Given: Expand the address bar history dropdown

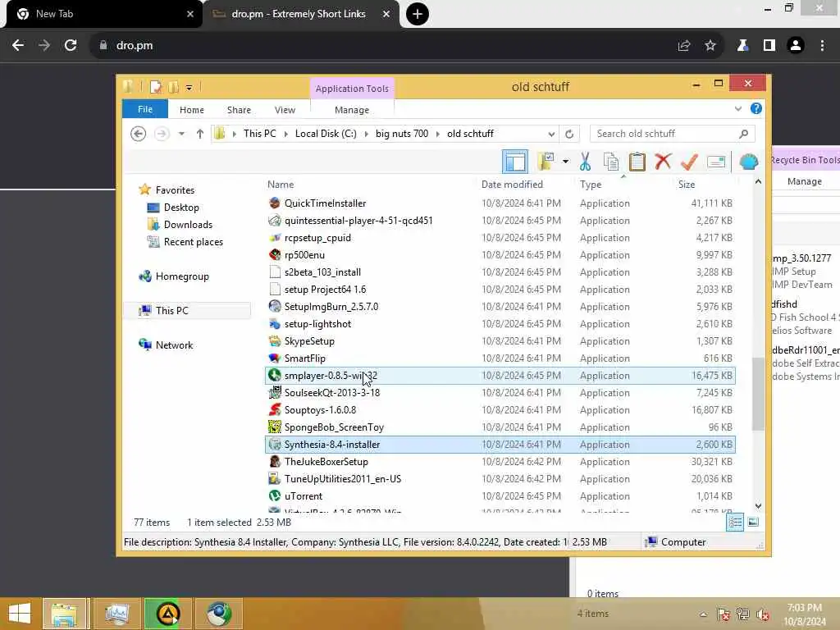Looking at the screenshot, I should (551, 134).
